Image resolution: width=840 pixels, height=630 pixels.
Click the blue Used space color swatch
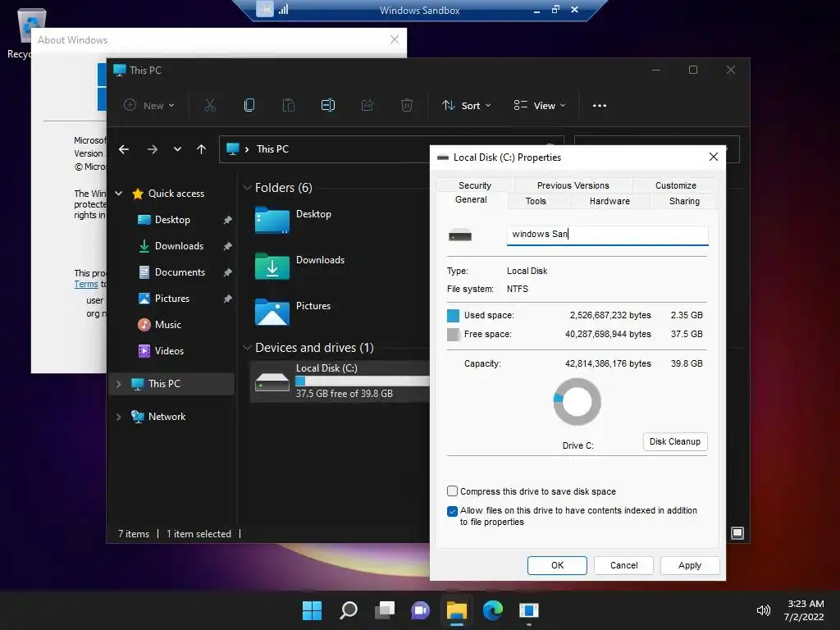pyautogui.click(x=453, y=316)
